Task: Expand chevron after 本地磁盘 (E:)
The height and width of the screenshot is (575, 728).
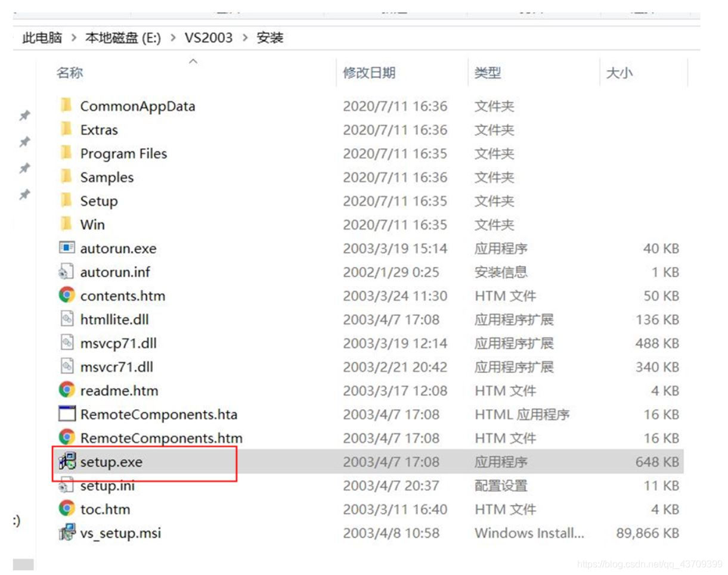Action: tap(173, 38)
